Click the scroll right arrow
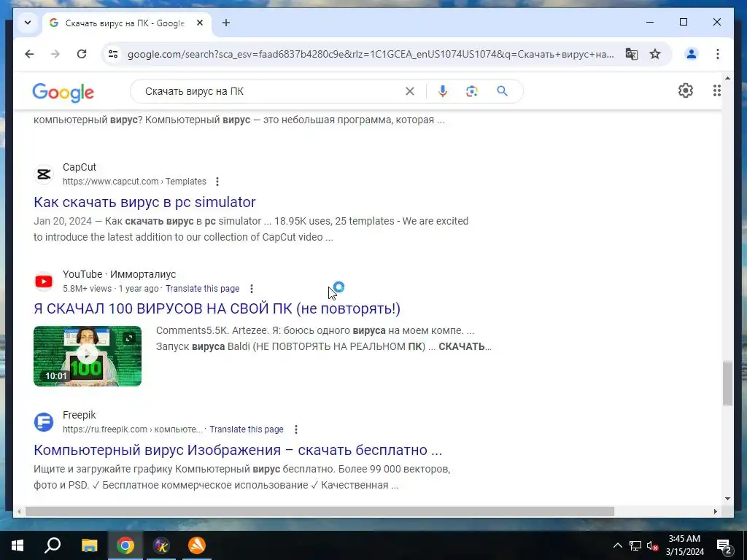Viewport: 747px width, 560px height. click(715, 511)
